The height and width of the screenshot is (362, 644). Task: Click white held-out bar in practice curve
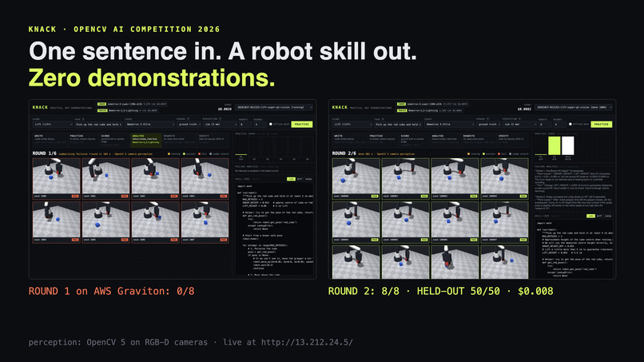(x=568, y=145)
